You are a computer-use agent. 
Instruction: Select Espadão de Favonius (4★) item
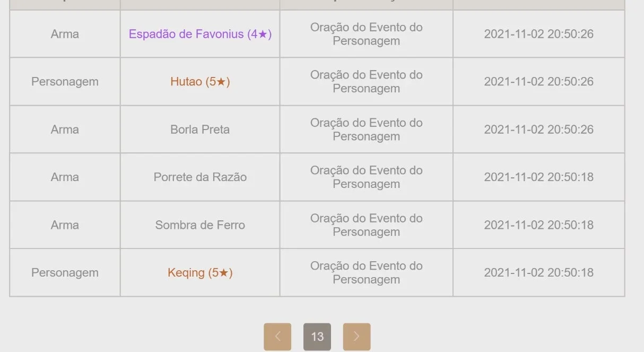pos(200,34)
